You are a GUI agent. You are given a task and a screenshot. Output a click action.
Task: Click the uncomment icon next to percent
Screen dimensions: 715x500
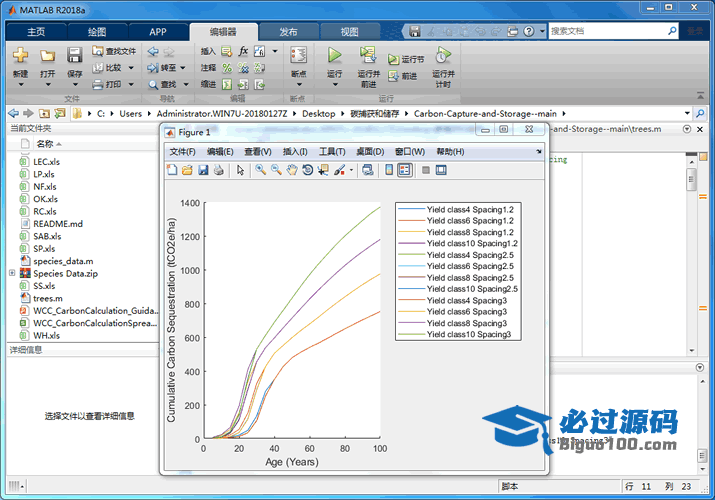coord(243,68)
